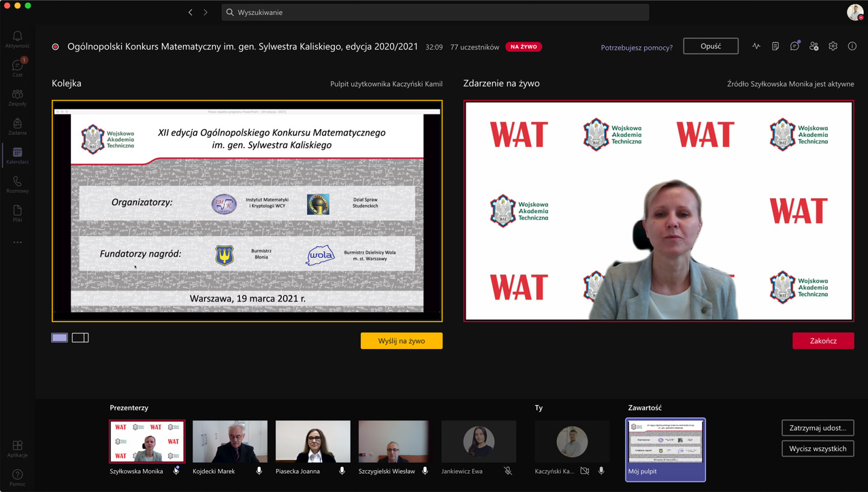Image resolution: width=868 pixels, height=492 pixels.
Task: Open device settings gear
Action: pos(833,46)
